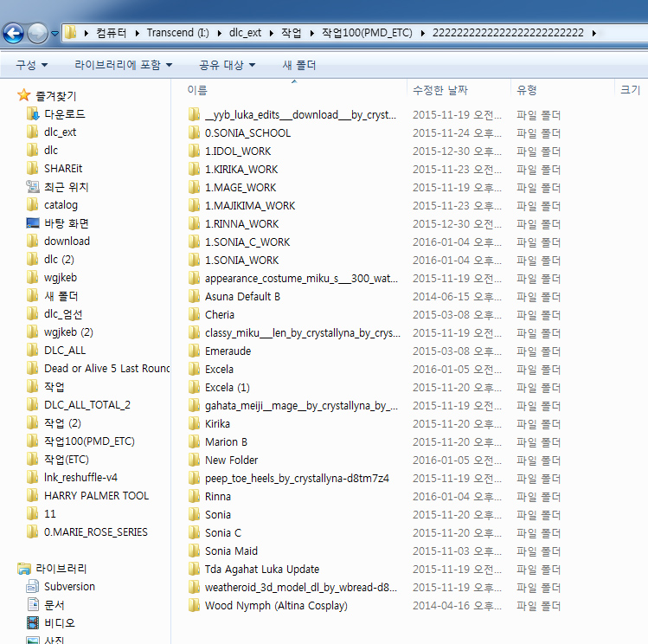The image size is (648, 644).
Task: Select the Asuna Default B folder icon
Action: 194,297
